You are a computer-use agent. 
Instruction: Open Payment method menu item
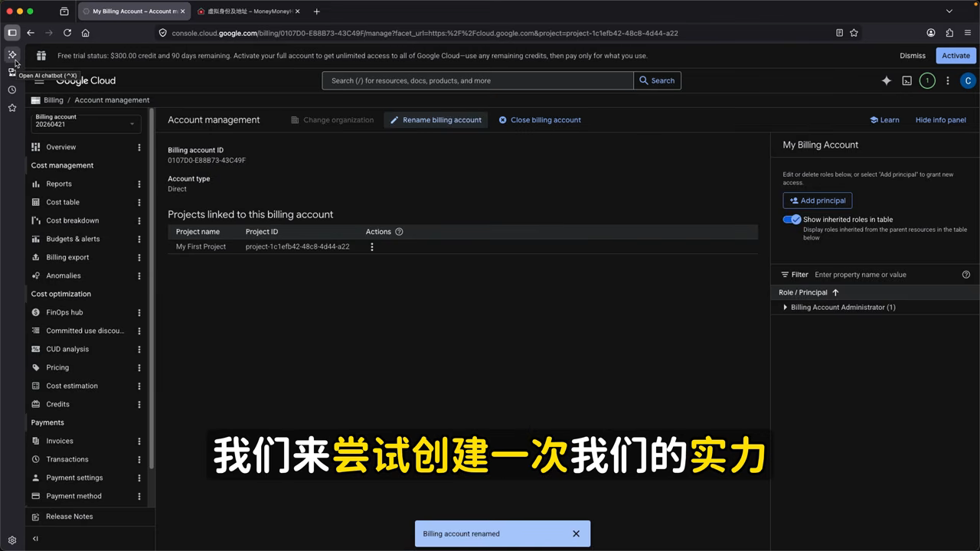tap(73, 496)
